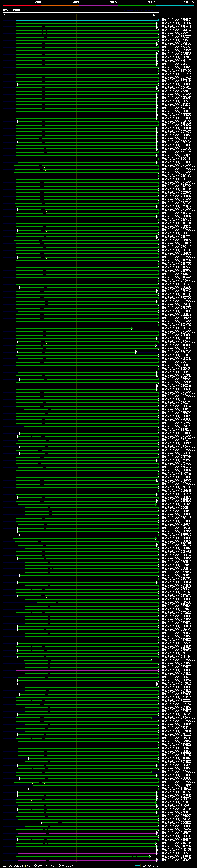Click the cyan alignment bar for UniRef100_A8HNX3

click(87, 20)
